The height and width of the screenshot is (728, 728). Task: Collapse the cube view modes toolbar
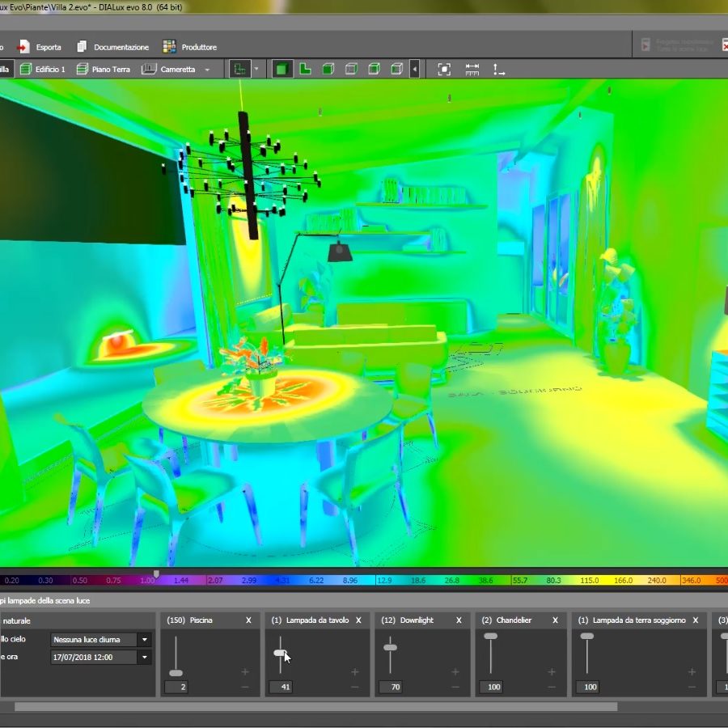pyautogui.click(x=416, y=70)
